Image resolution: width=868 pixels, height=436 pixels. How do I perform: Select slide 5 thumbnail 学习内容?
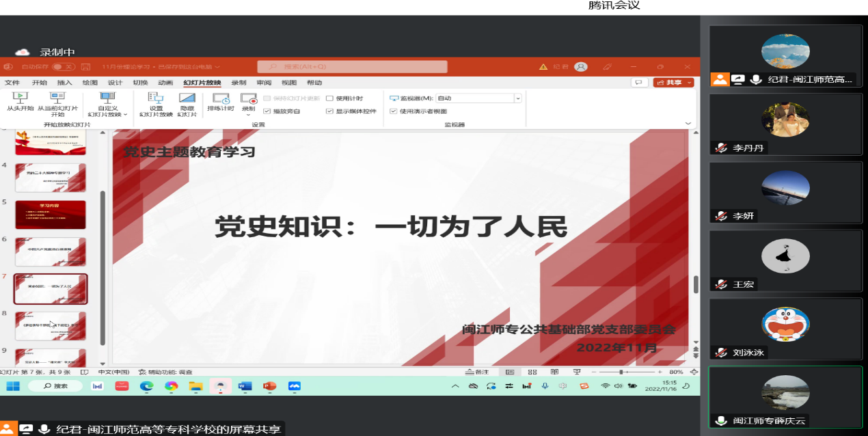tap(51, 215)
